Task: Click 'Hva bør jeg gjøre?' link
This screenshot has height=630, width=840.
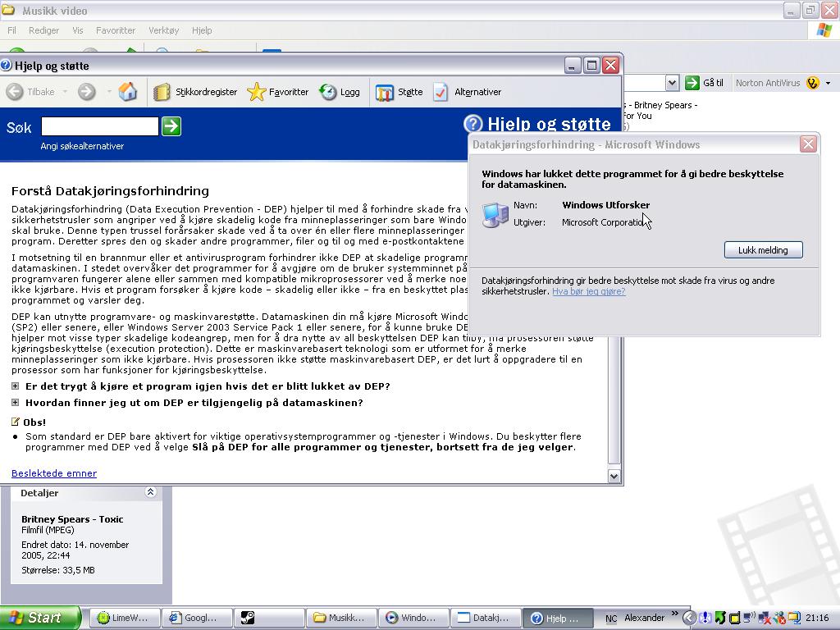Action: click(589, 291)
